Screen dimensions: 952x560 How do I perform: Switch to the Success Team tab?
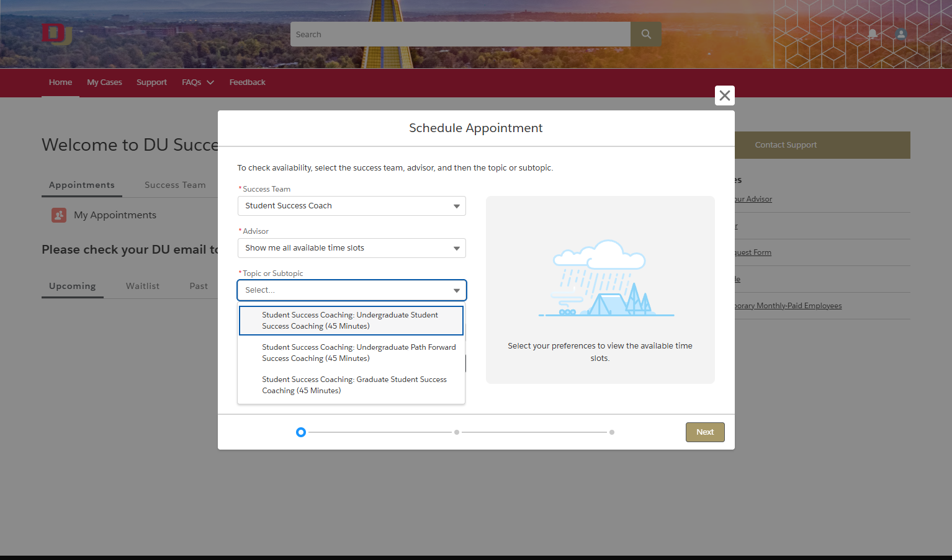pyautogui.click(x=175, y=185)
